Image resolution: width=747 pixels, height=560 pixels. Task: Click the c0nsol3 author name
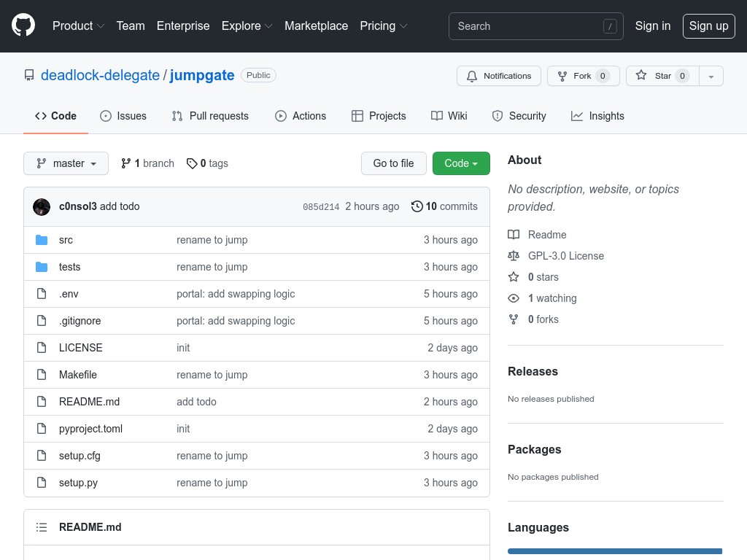click(77, 206)
